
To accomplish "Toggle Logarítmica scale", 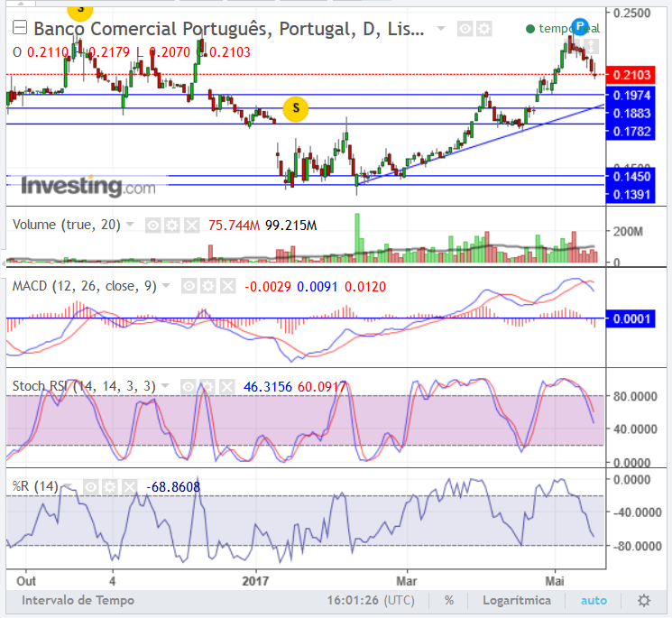I will click(517, 601).
